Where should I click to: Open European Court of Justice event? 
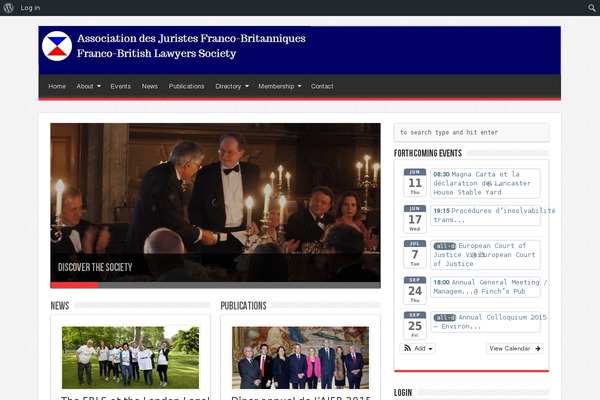[485, 255]
